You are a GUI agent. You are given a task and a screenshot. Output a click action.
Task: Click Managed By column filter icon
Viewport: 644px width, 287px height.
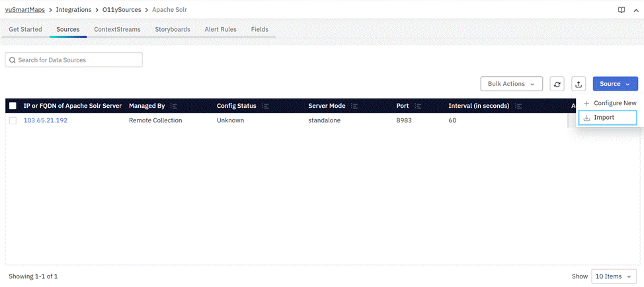174,106
